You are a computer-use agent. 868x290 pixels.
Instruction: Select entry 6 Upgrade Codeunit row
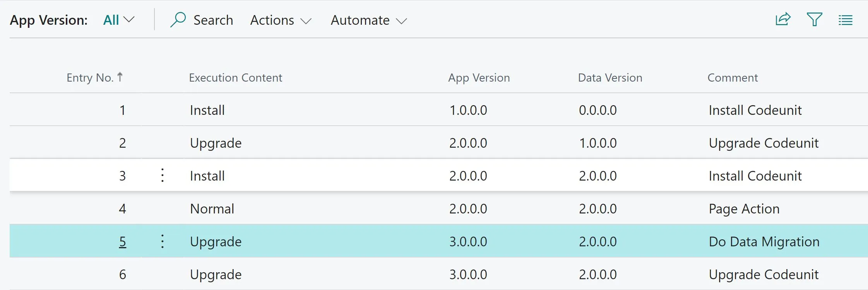(x=438, y=274)
